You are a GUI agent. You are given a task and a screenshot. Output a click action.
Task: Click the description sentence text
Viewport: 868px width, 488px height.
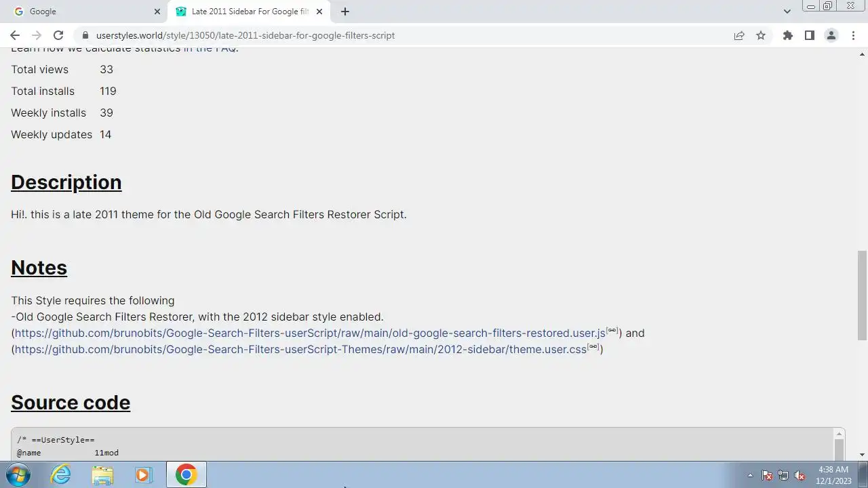click(209, 214)
